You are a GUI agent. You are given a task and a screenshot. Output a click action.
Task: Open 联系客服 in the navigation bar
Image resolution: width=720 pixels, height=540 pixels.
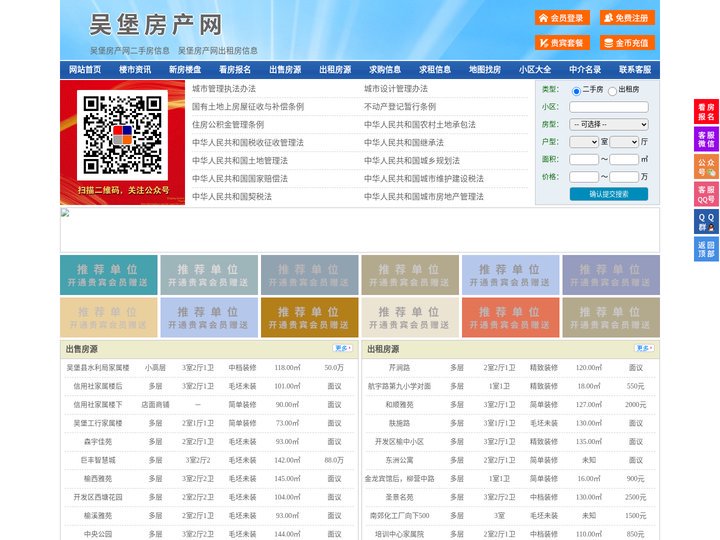[x=635, y=70]
